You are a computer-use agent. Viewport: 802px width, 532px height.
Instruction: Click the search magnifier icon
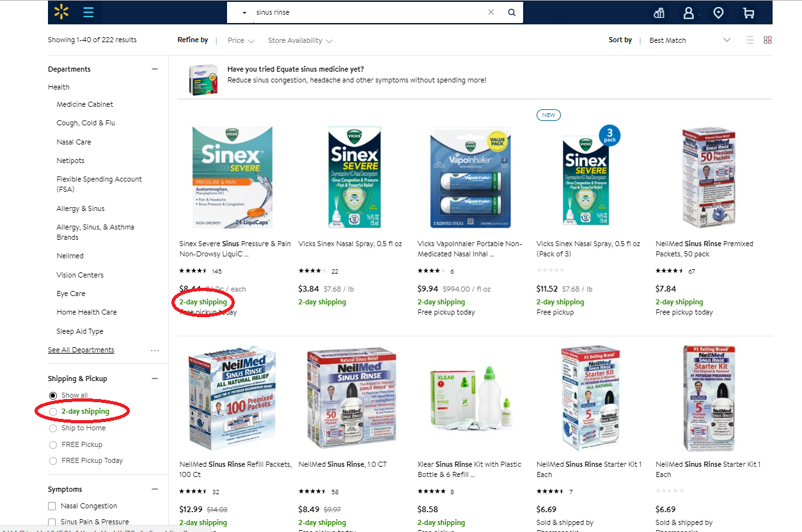[x=512, y=12]
